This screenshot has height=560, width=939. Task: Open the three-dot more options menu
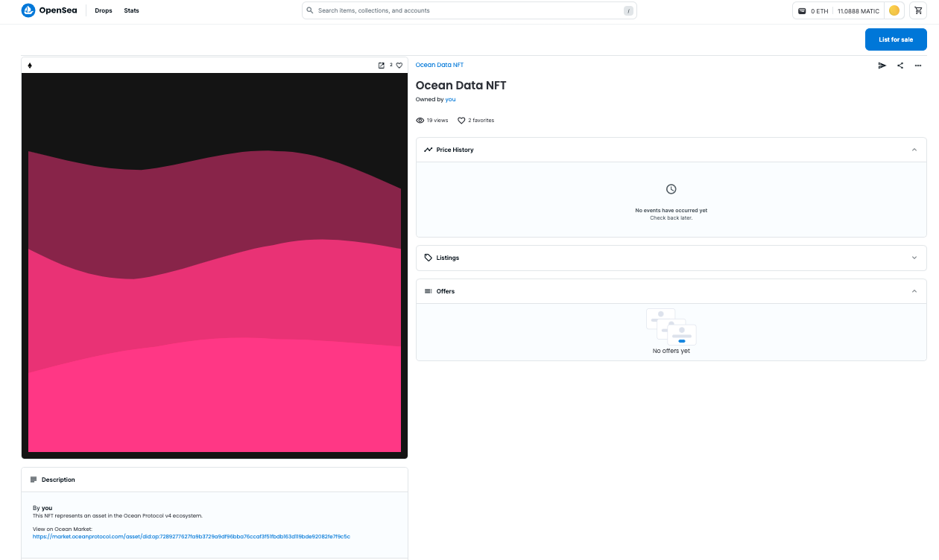[x=918, y=66]
